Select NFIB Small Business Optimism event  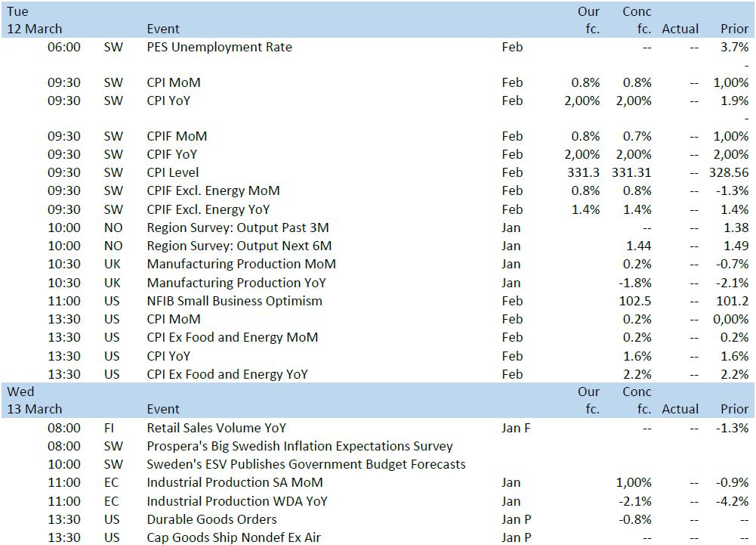[234, 301]
